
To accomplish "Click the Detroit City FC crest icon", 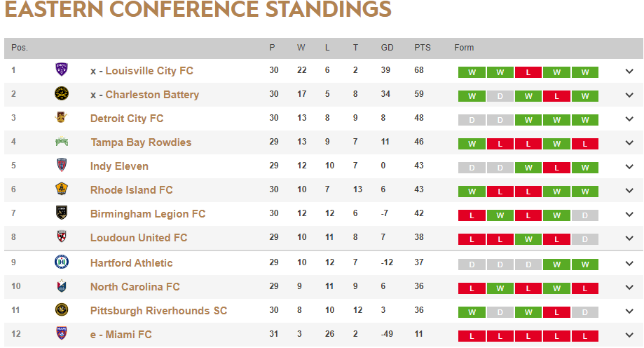I will (x=62, y=118).
